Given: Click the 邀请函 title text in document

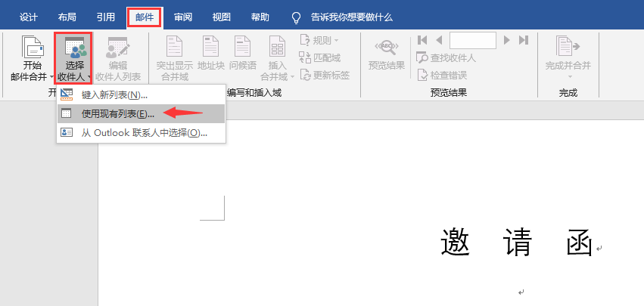Looking at the screenshot, I should click(x=517, y=243).
